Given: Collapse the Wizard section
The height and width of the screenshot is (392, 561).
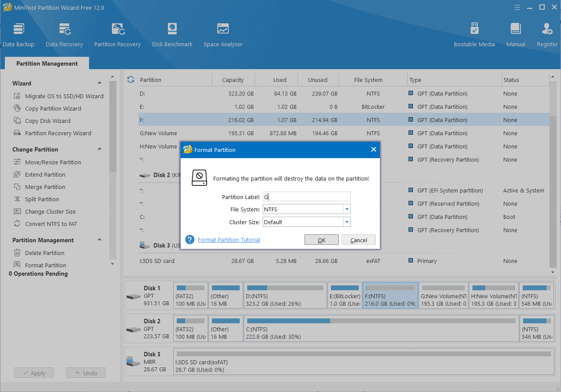Looking at the screenshot, I should pyautogui.click(x=100, y=83).
